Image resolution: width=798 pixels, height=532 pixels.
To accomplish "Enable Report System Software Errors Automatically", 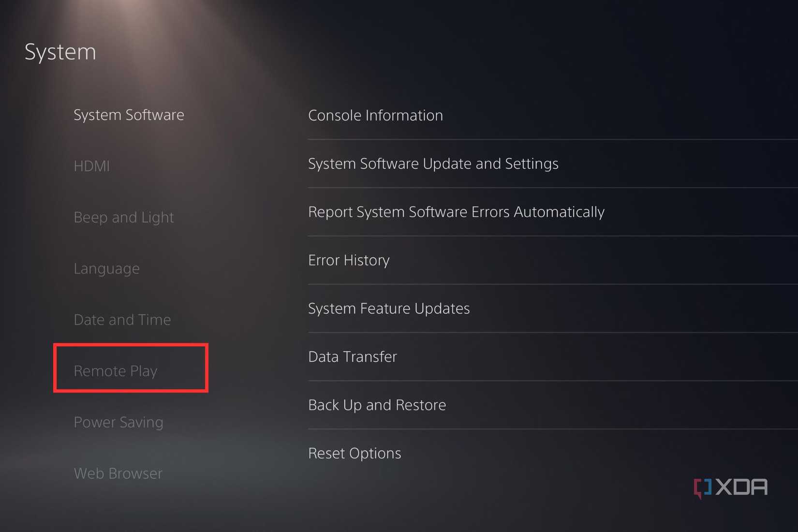I will coord(456,212).
